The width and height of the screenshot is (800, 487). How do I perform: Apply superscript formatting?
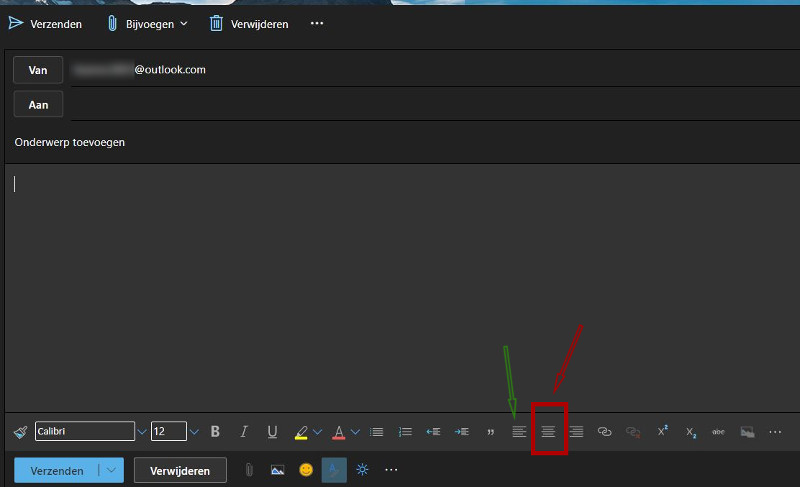click(x=662, y=432)
